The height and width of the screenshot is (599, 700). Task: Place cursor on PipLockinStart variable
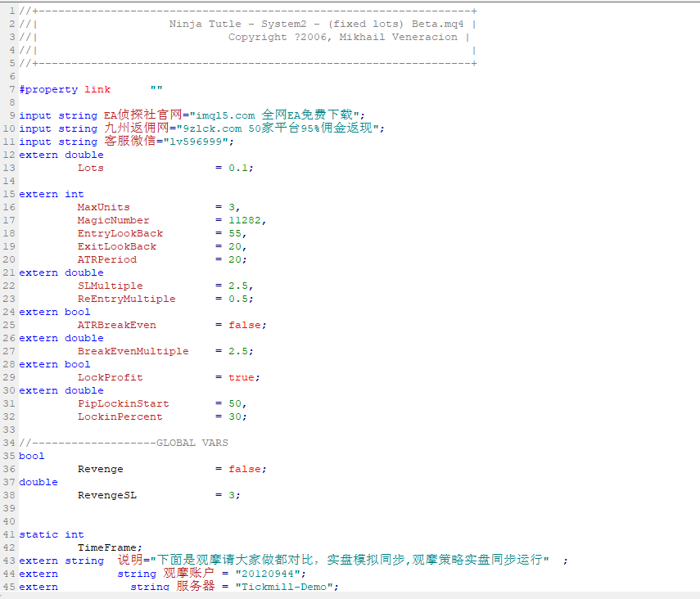coord(123,403)
